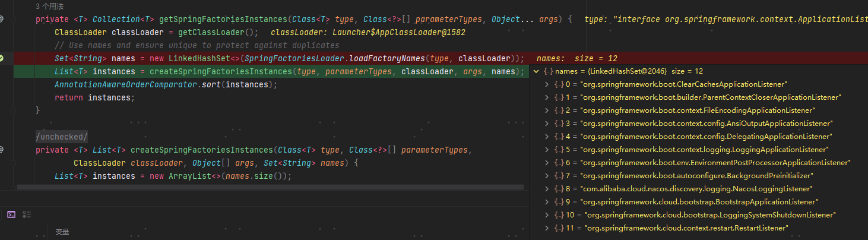
Task: Expand entry 0 ClearCachesApplicationListener
Action: tap(547, 84)
